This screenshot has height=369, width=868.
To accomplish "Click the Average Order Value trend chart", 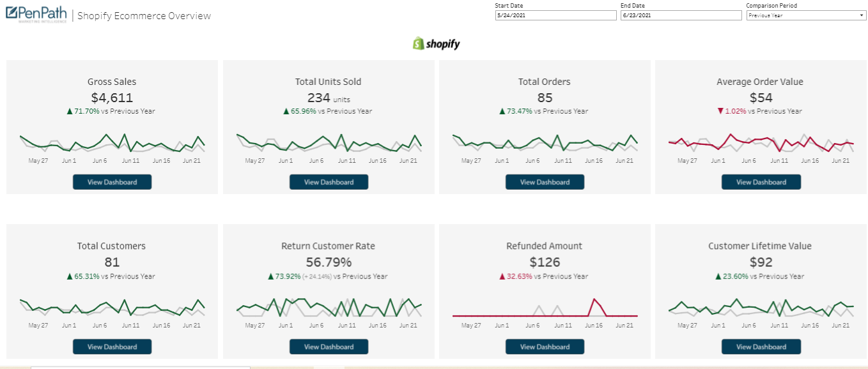I will click(761, 143).
